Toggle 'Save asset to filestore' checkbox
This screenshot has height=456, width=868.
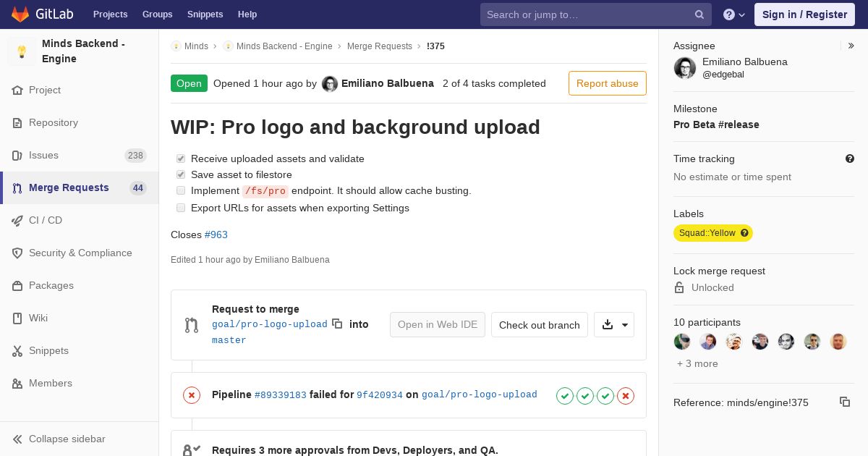[181, 174]
